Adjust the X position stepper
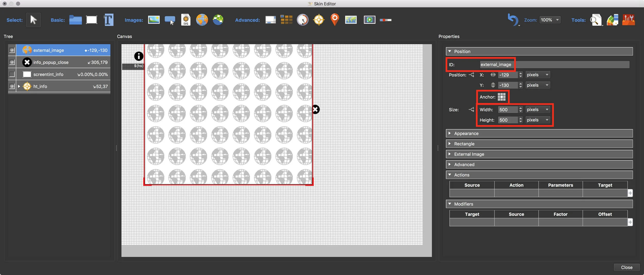The image size is (644, 275). [x=520, y=75]
